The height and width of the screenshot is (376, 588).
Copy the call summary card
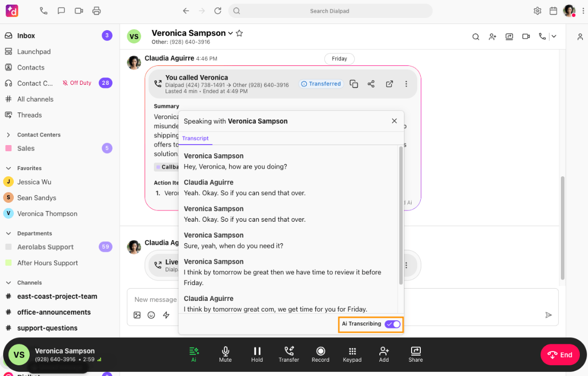tap(354, 84)
